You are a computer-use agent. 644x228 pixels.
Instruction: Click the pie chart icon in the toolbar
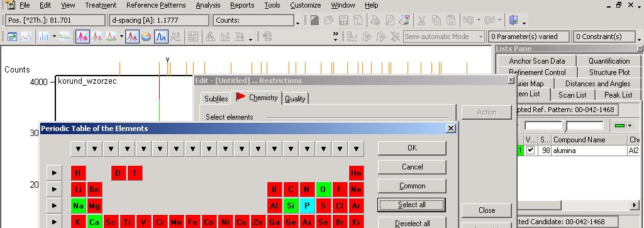(147, 37)
